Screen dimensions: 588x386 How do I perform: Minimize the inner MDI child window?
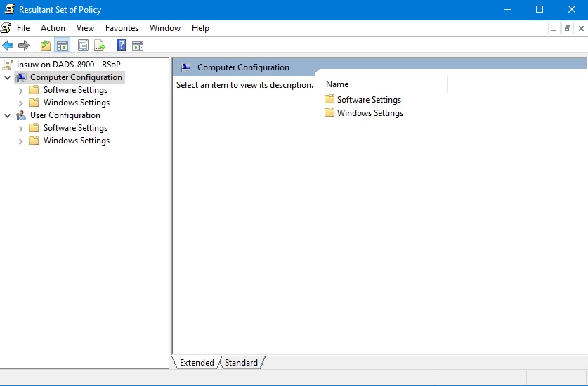[x=554, y=29]
